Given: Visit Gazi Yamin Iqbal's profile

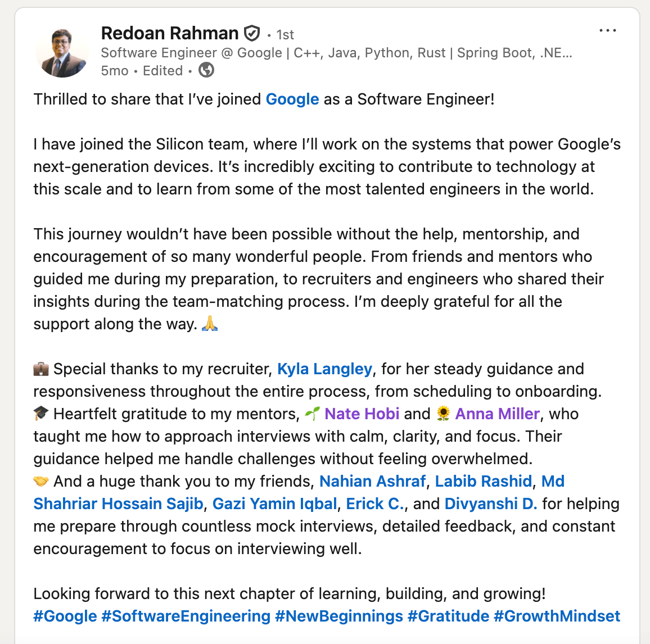Looking at the screenshot, I should 275,504.
